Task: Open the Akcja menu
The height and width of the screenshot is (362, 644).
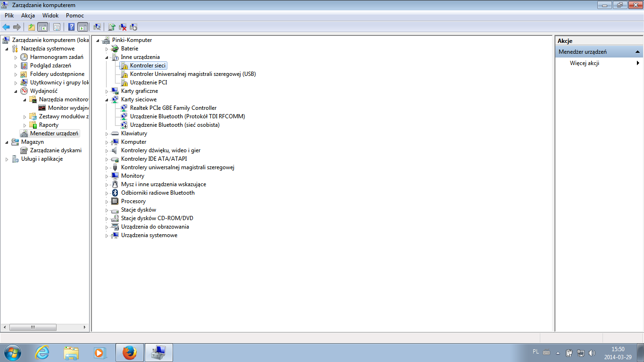Action: point(28,16)
